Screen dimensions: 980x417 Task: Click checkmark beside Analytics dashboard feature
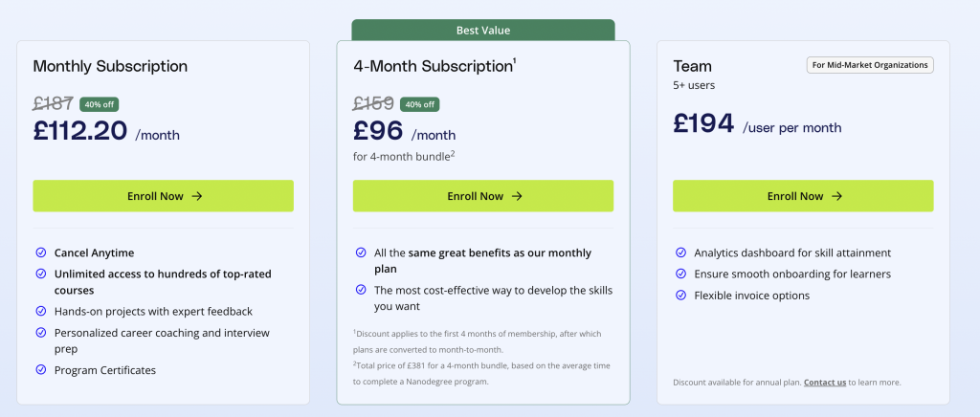pyautogui.click(x=680, y=253)
